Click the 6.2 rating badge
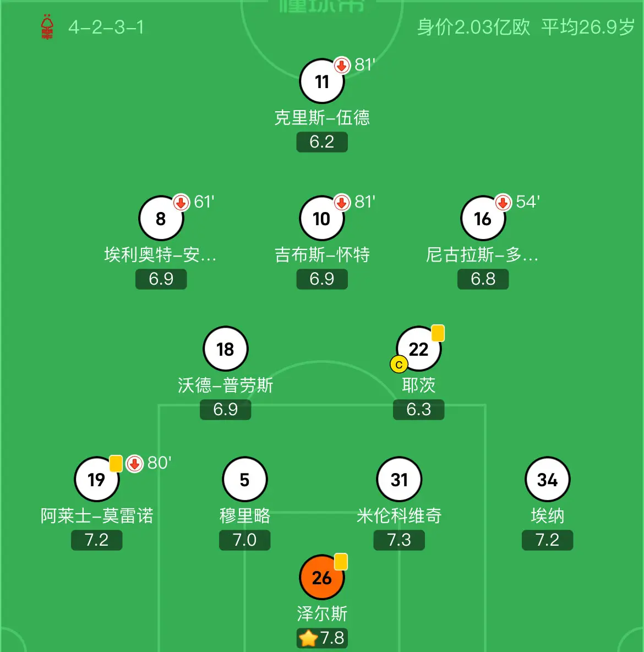 (322, 142)
